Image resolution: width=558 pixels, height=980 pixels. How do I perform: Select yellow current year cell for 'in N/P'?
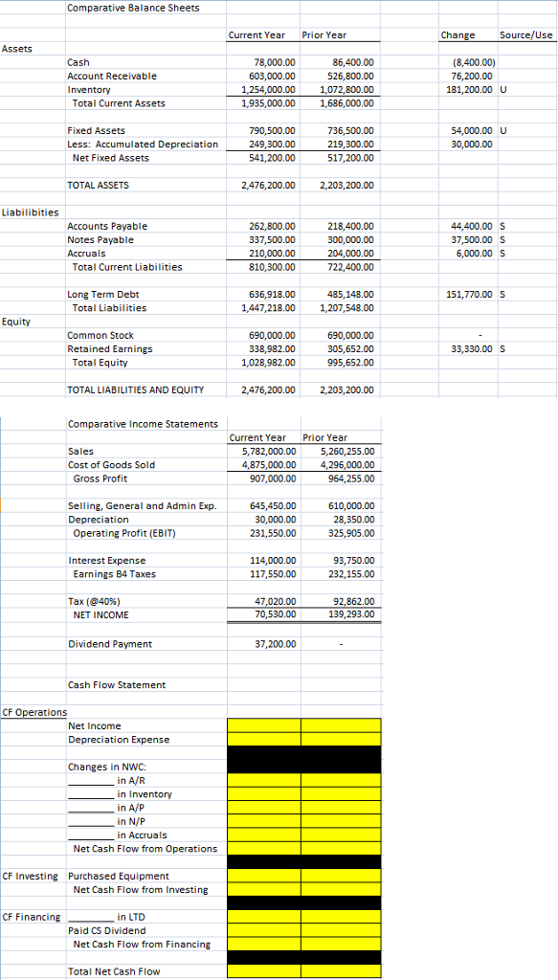click(x=264, y=821)
